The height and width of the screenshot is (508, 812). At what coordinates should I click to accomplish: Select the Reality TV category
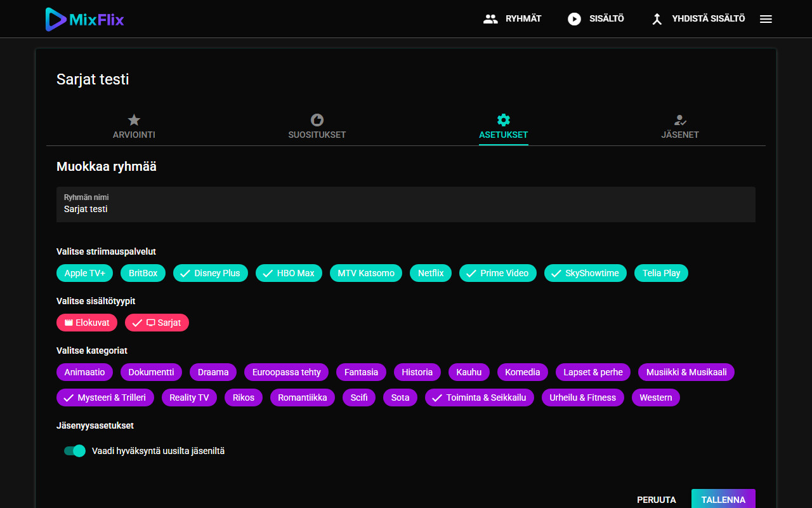[x=189, y=398]
